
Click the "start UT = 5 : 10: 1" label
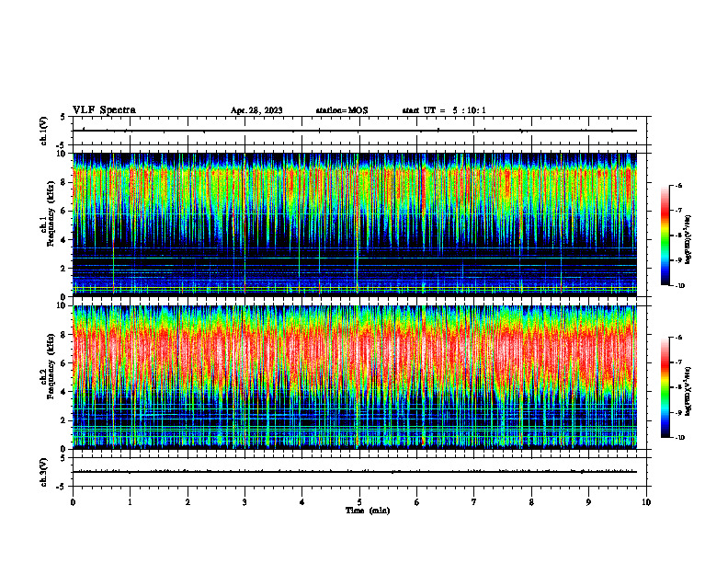[x=444, y=110]
